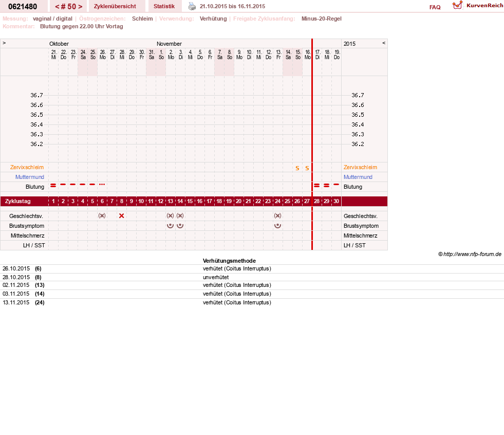This screenshot has height=435, width=504.
Task: Click the left Blutung row label
Action: coord(35,187)
